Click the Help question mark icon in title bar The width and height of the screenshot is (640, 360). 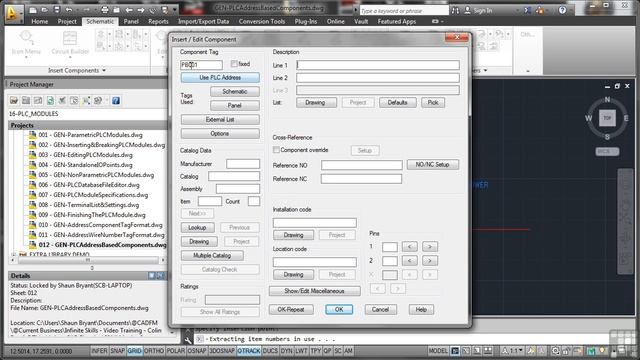[x=562, y=10]
